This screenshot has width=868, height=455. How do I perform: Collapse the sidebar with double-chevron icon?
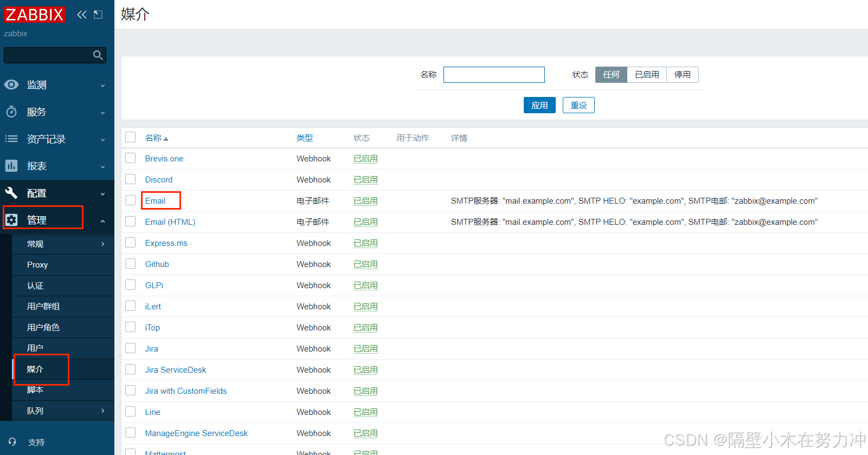(82, 15)
